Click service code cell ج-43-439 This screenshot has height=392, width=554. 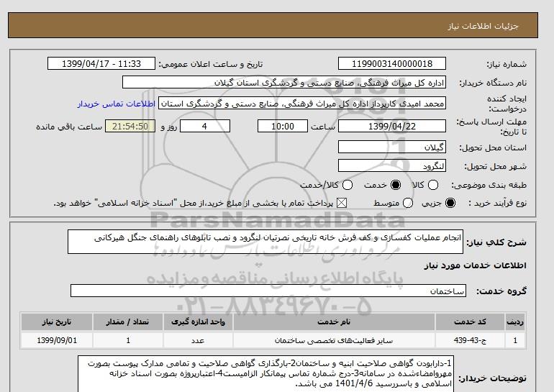click(x=470, y=340)
